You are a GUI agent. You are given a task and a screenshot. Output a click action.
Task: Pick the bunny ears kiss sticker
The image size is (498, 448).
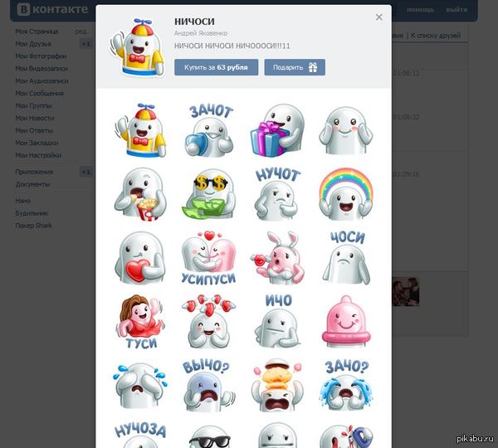[277, 258]
